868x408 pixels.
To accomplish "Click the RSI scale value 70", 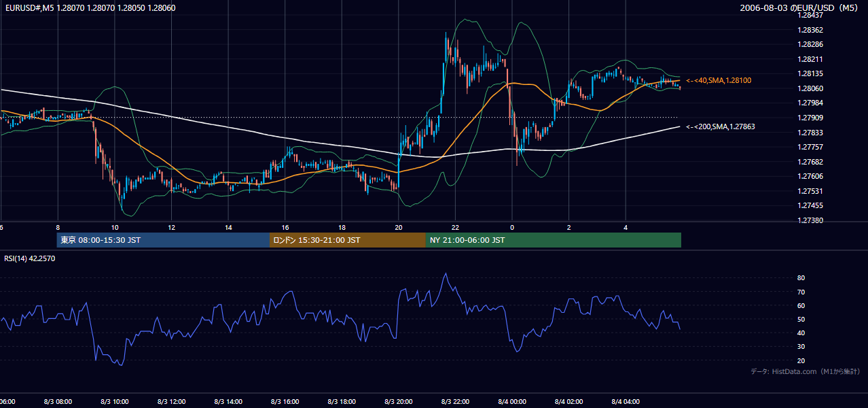I will click(x=801, y=292).
